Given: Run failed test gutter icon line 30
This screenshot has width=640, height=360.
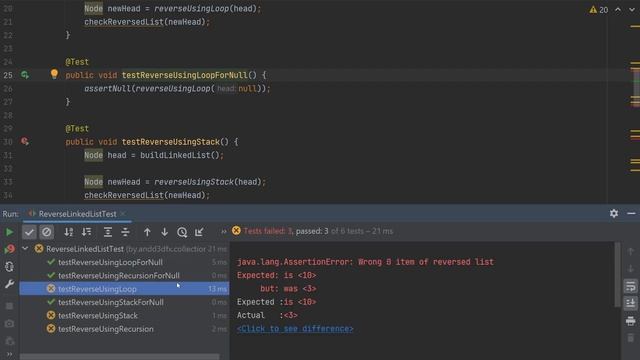Looking at the screenshot, I should click(25, 141).
